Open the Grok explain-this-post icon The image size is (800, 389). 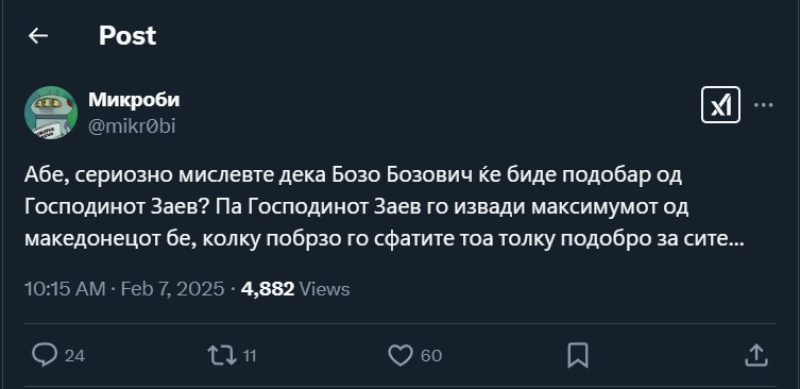tap(720, 105)
